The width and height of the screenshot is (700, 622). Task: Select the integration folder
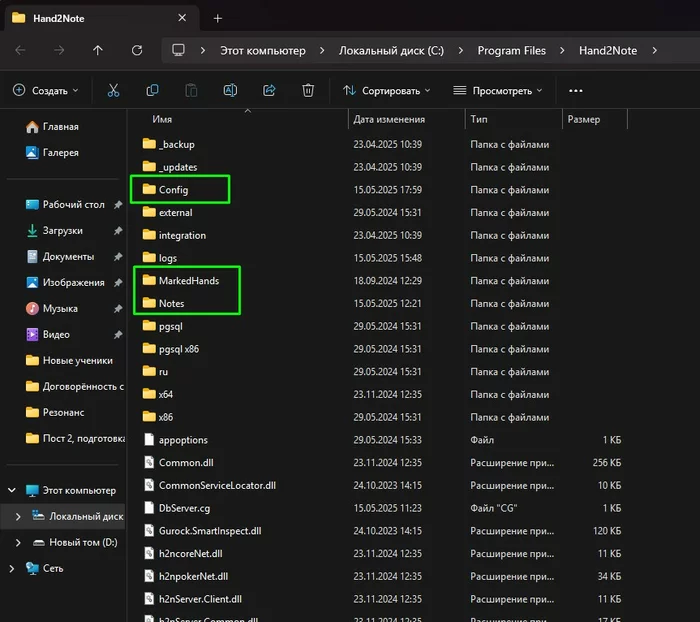182,235
